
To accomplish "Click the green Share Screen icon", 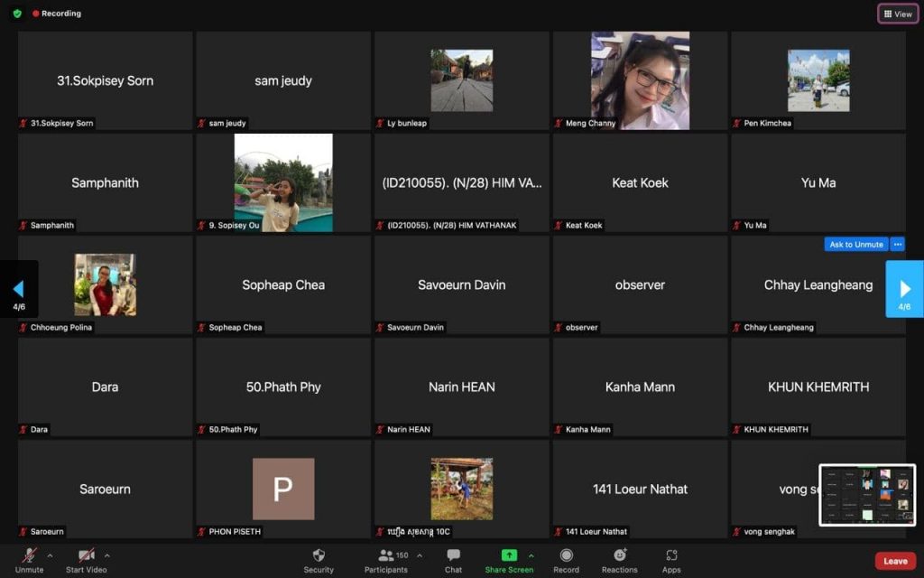I will point(509,555).
